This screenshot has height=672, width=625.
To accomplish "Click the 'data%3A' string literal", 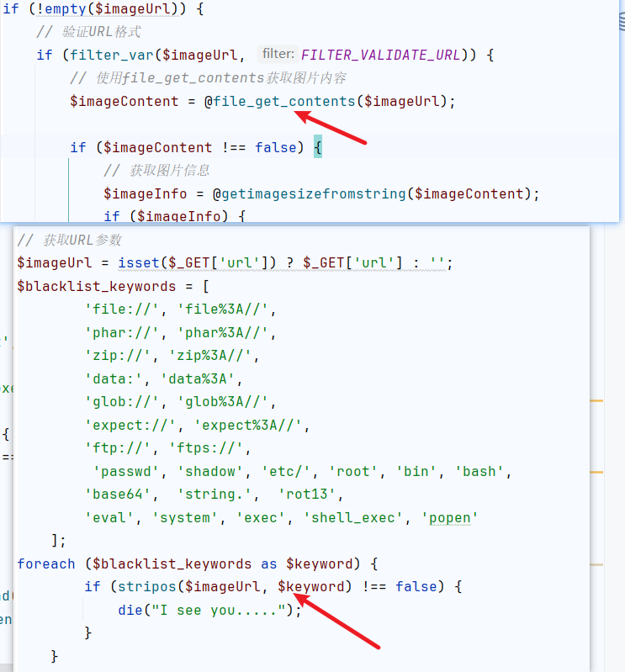I will [x=198, y=378].
